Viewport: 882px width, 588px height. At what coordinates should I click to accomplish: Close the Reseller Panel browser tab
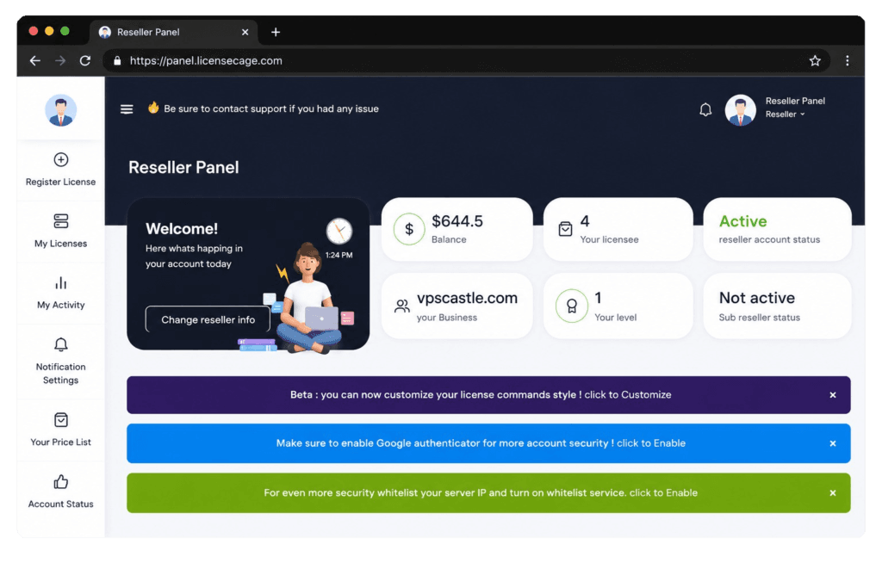tap(245, 32)
